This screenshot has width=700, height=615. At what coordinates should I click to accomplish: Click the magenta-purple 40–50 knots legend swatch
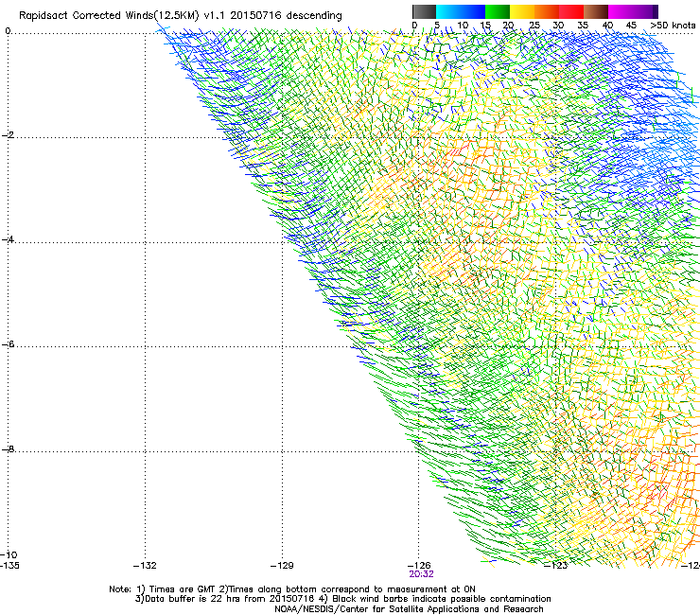(x=633, y=11)
